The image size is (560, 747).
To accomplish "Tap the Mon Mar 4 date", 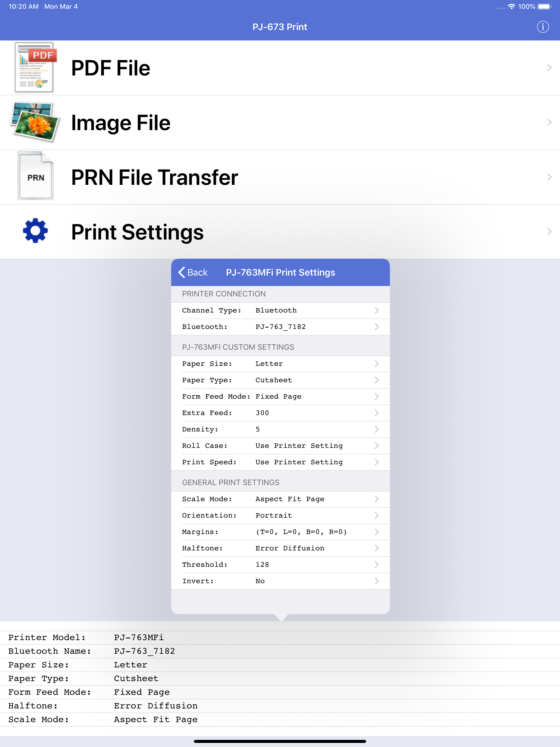I will (x=61, y=6).
